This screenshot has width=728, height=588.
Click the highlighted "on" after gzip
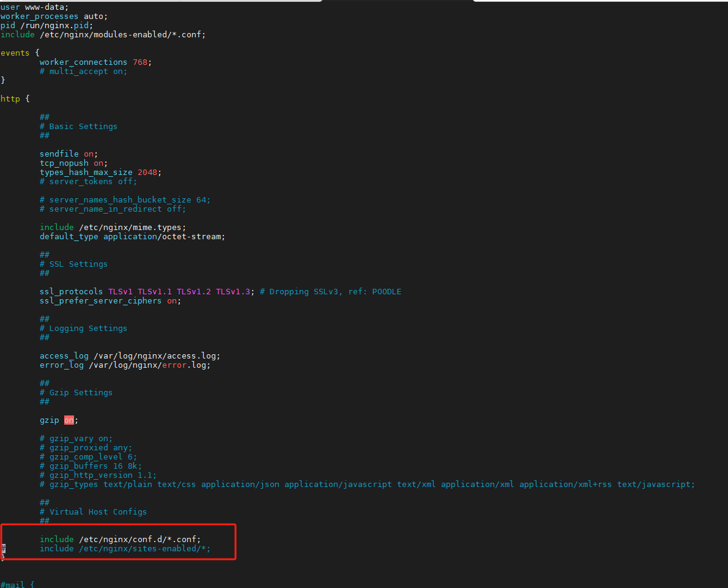69,420
